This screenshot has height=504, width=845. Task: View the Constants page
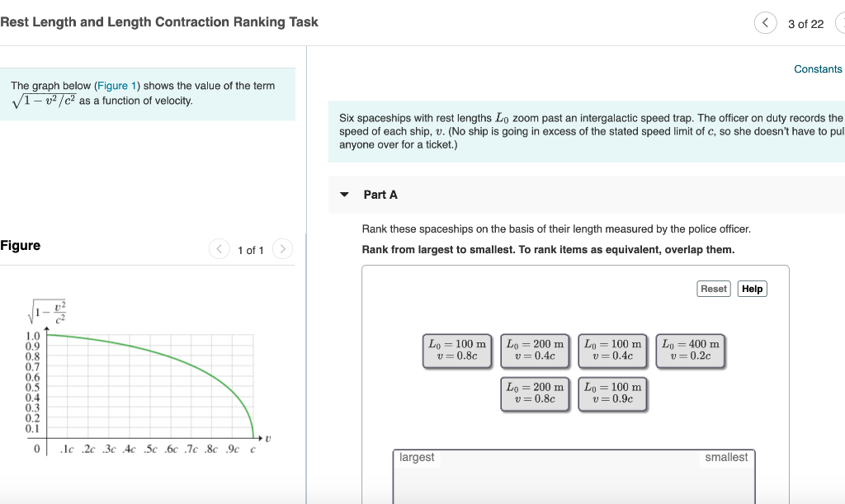pos(818,69)
